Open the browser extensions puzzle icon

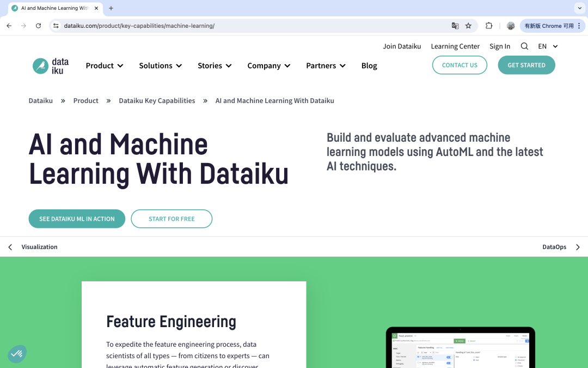click(x=489, y=26)
